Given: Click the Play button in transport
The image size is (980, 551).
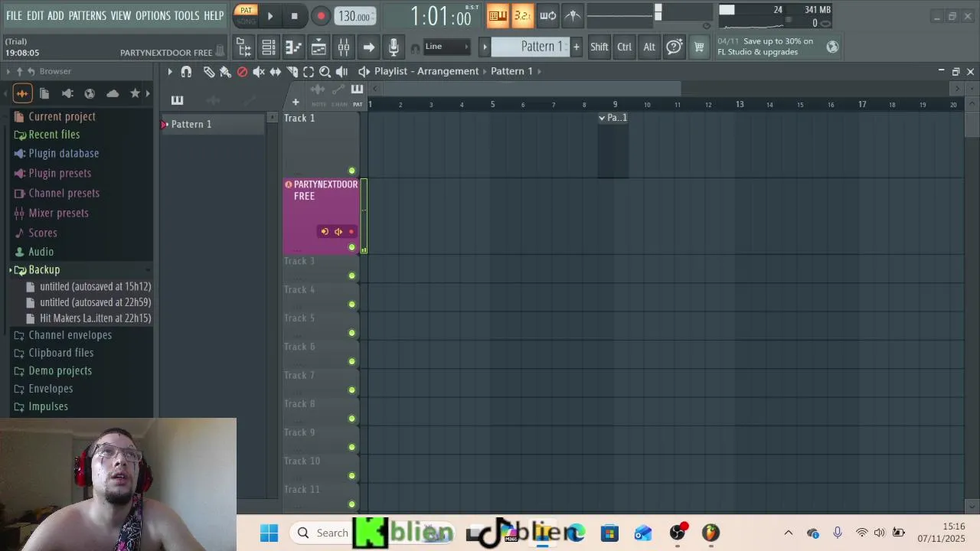Looking at the screenshot, I should pos(269,15).
